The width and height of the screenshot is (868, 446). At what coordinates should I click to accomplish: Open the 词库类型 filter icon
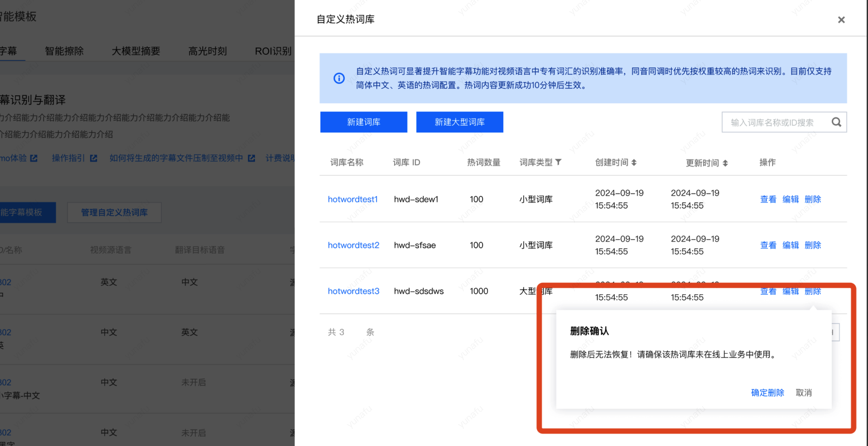(x=558, y=162)
